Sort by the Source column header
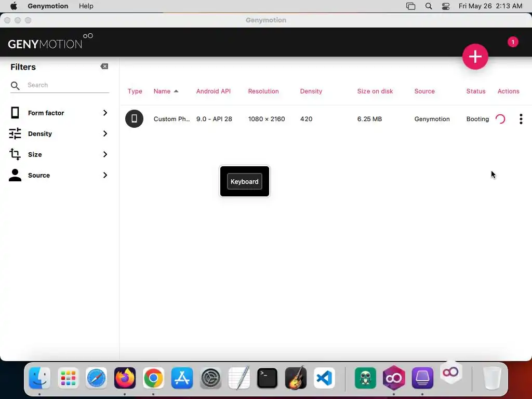Image resolution: width=532 pixels, height=399 pixels. tap(424, 91)
